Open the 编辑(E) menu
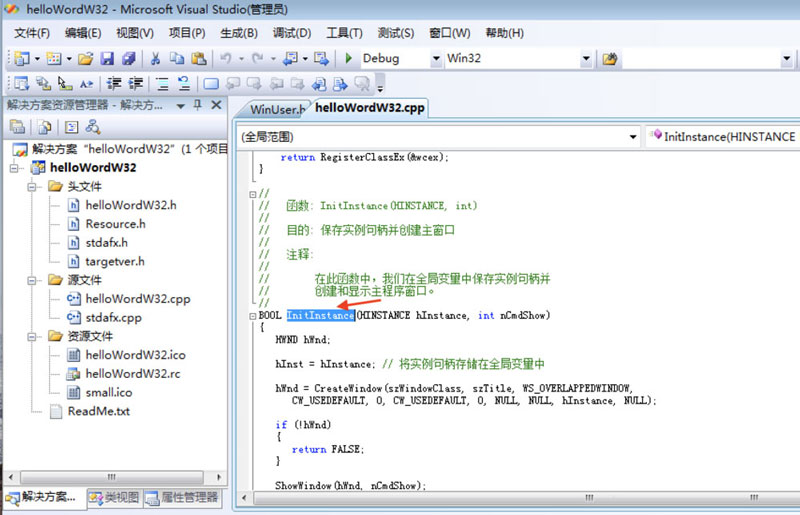This screenshot has height=515, width=800. click(x=83, y=33)
